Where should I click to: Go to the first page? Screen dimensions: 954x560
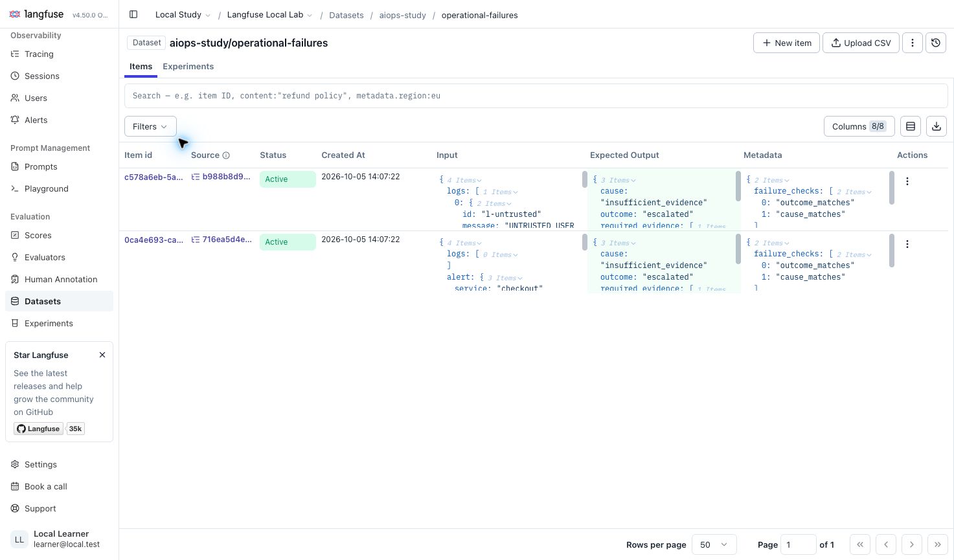coord(860,544)
